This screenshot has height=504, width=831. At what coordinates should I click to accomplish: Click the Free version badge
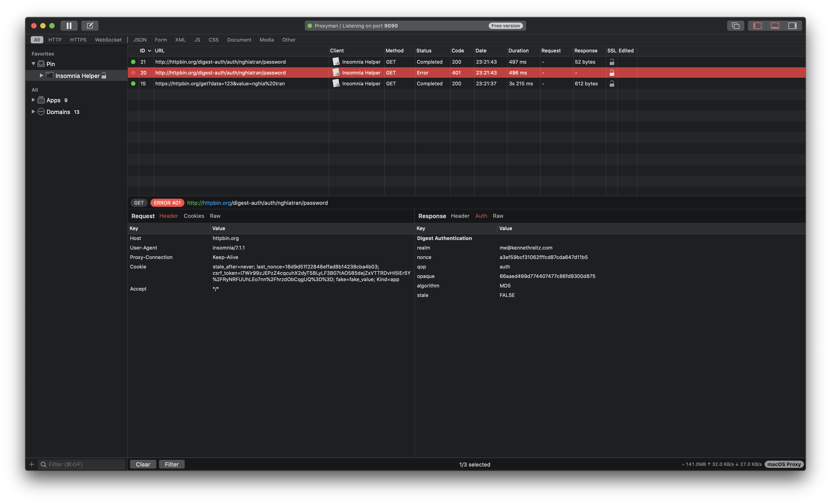505,26
